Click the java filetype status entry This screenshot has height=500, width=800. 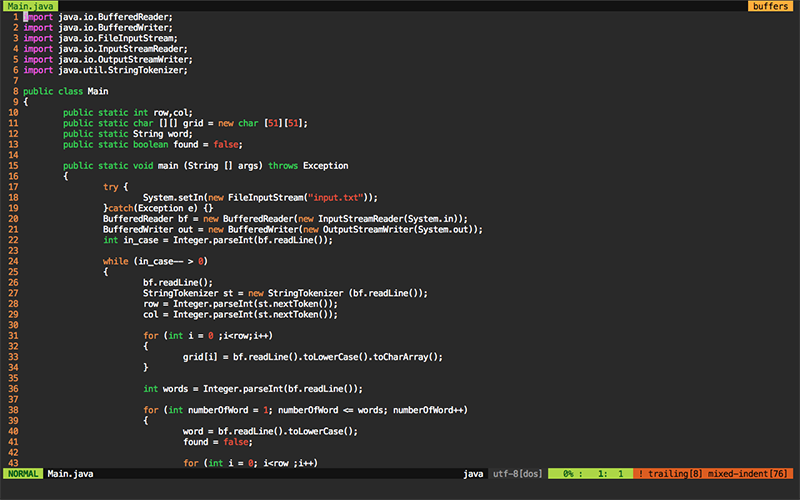click(x=473, y=474)
